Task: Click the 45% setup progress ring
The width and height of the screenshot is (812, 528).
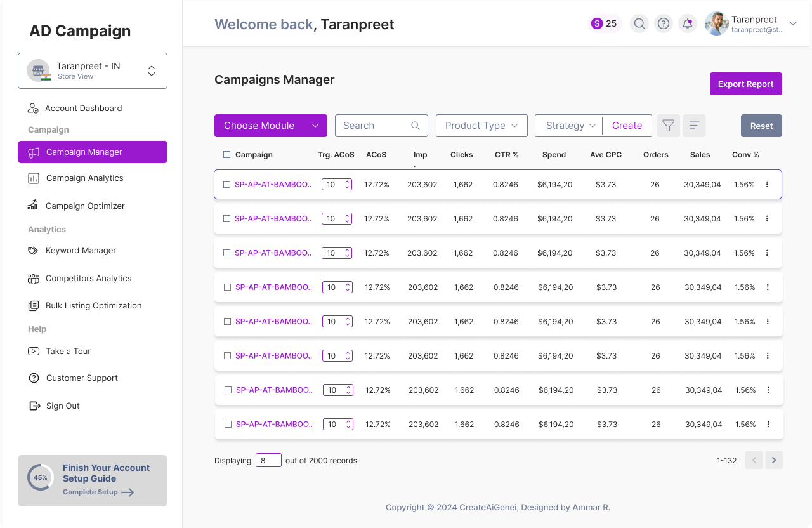Action: (41, 478)
